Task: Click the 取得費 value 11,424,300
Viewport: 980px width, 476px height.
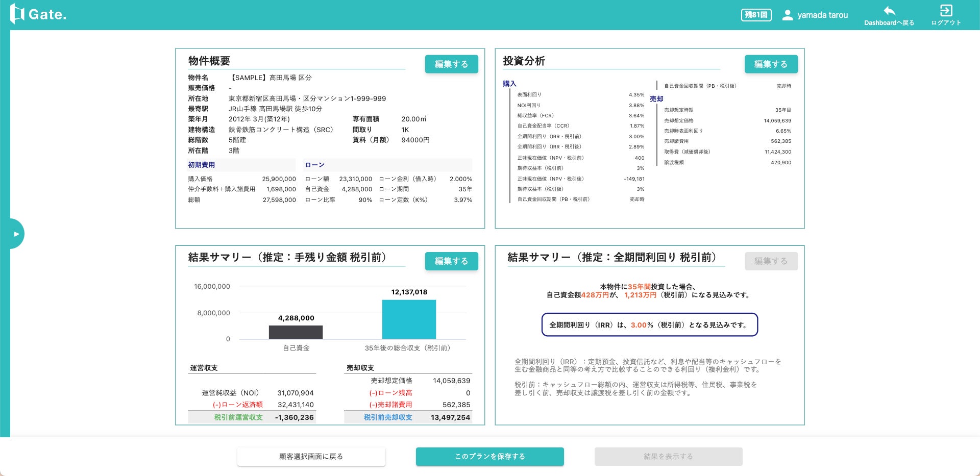Action: click(x=778, y=152)
